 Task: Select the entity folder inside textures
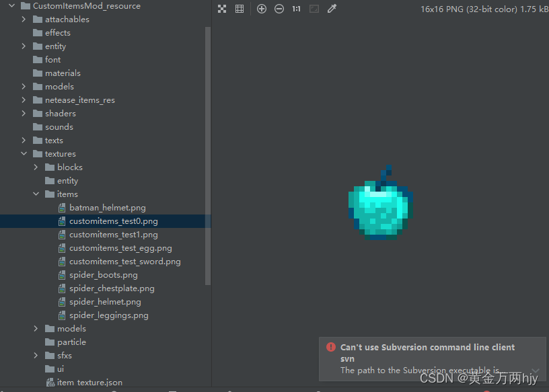[x=67, y=181]
